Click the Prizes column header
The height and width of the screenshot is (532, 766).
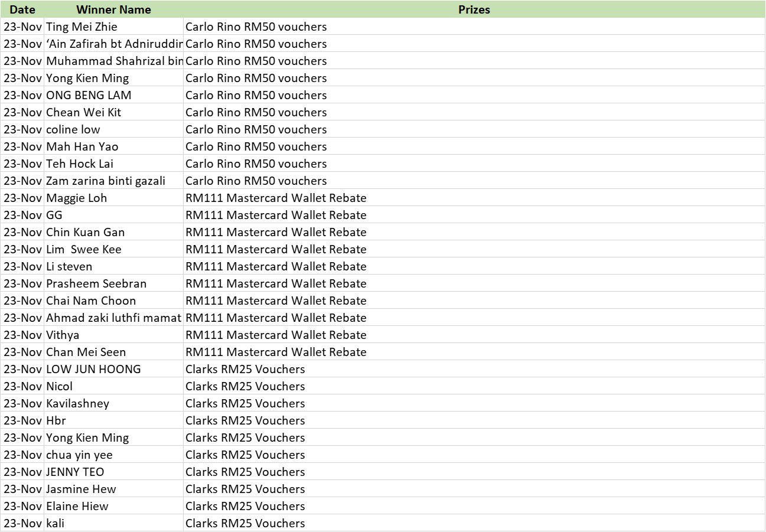point(474,9)
